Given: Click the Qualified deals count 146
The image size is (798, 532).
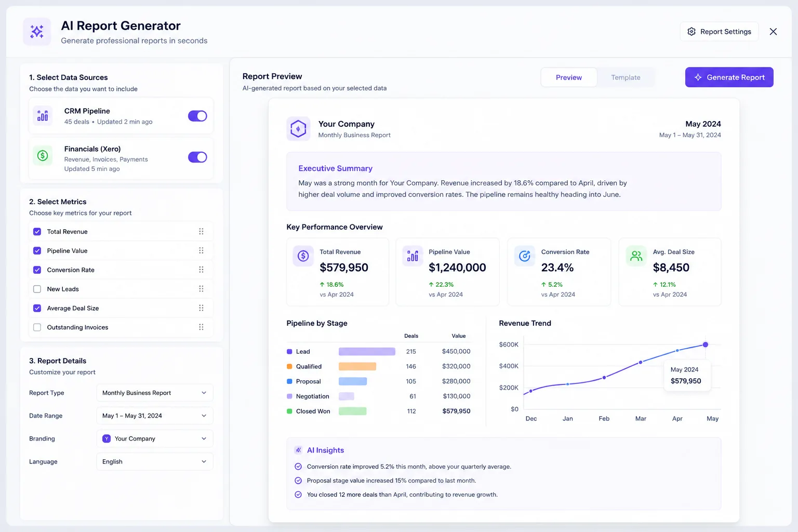Looking at the screenshot, I should click(x=411, y=366).
